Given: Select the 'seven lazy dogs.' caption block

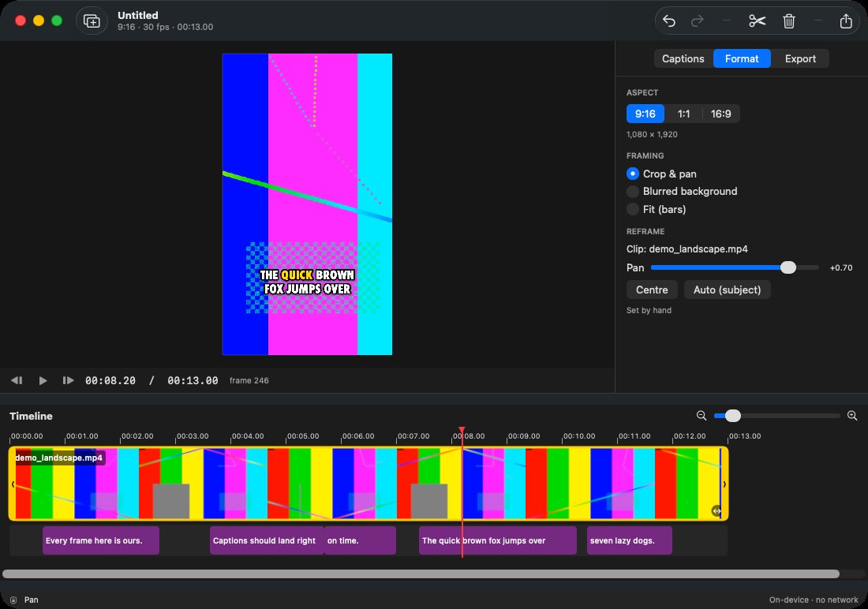Looking at the screenshot, I should 630,541.
